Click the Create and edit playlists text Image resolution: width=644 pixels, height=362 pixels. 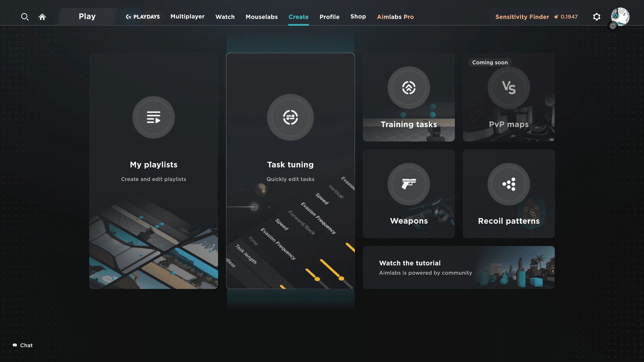tap(154, 179)
